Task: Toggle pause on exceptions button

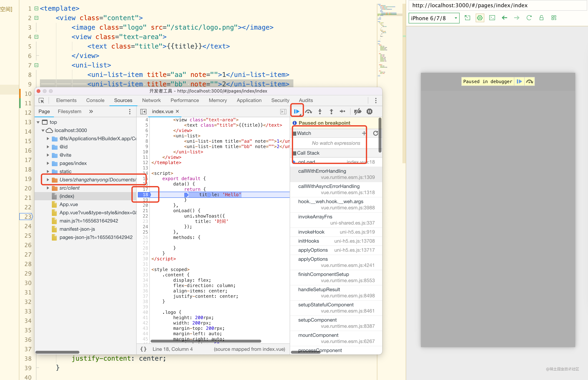Action: (369, 111)
